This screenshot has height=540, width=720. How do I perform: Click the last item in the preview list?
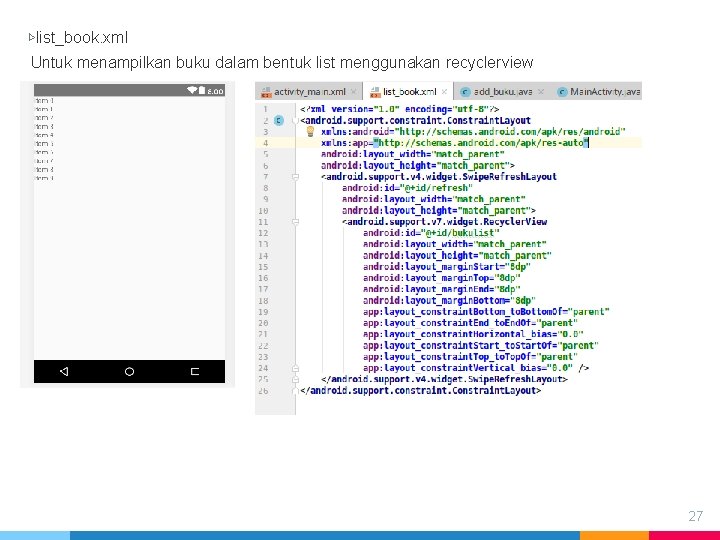[44, 178]
